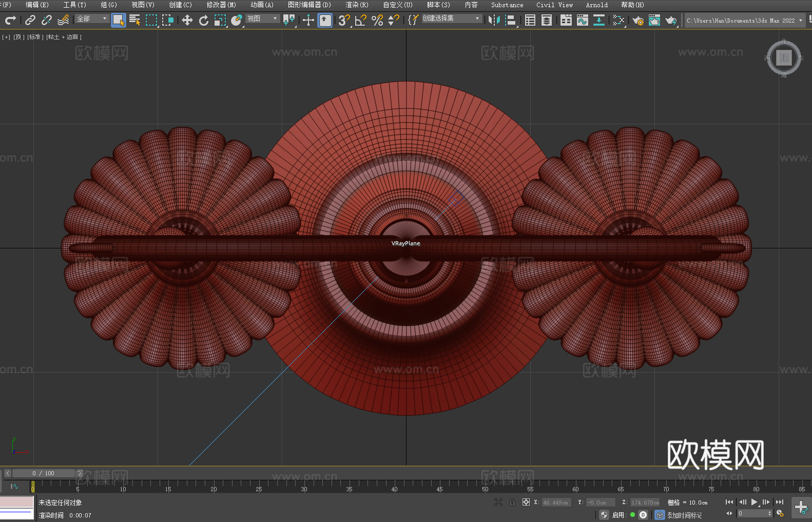Image resolution: width=812 pixels, height=522 pixels.
Task: Open the Curve Editor icon
Action: (x=582, y=21)
